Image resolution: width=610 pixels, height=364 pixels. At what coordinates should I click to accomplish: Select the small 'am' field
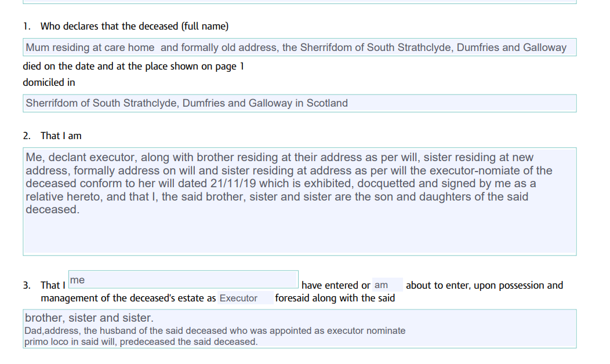387,285
